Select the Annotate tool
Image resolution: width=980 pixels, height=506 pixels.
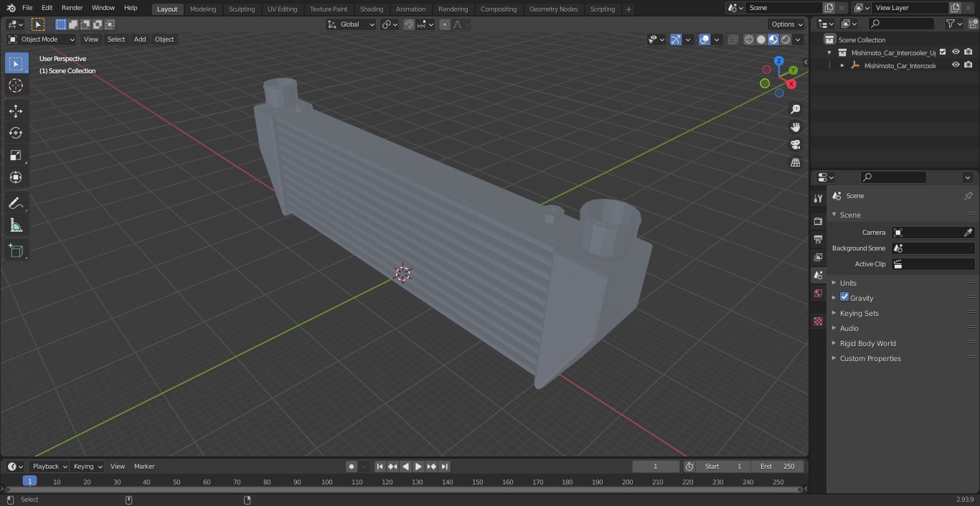click(x=16, y=204)
